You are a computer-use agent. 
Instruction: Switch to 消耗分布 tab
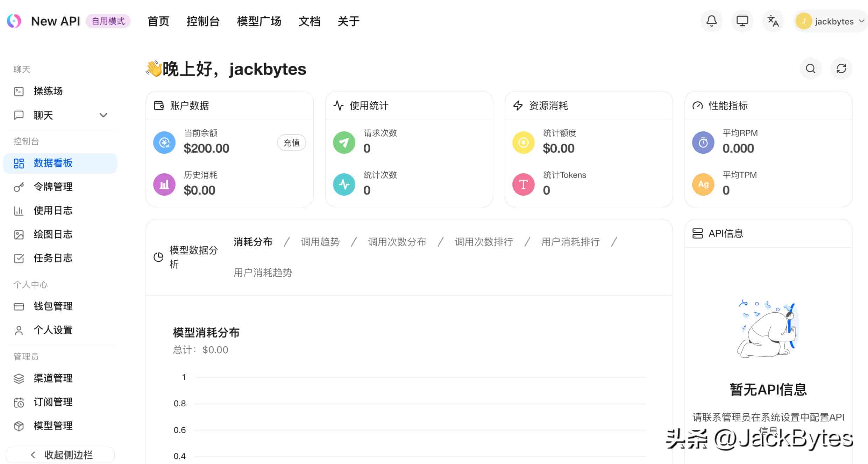click(253, 242)
